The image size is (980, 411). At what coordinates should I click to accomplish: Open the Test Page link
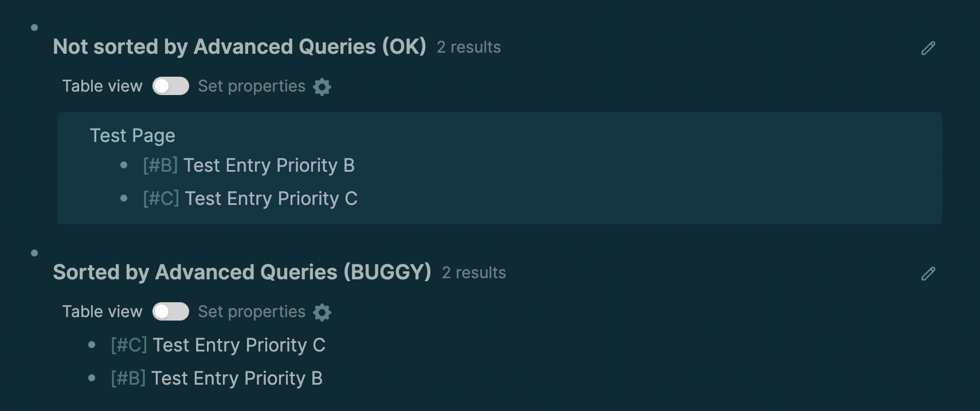point(132,136)
